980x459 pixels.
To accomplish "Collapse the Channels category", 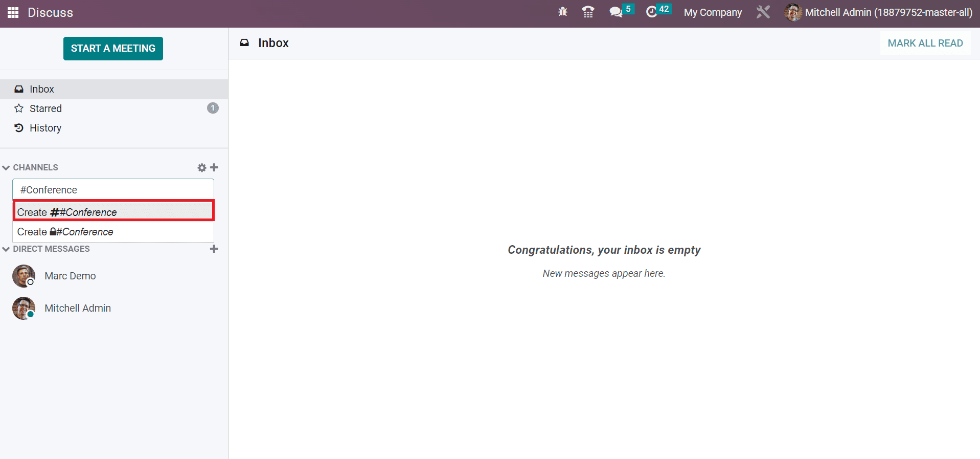I will [x=30, y=167].
